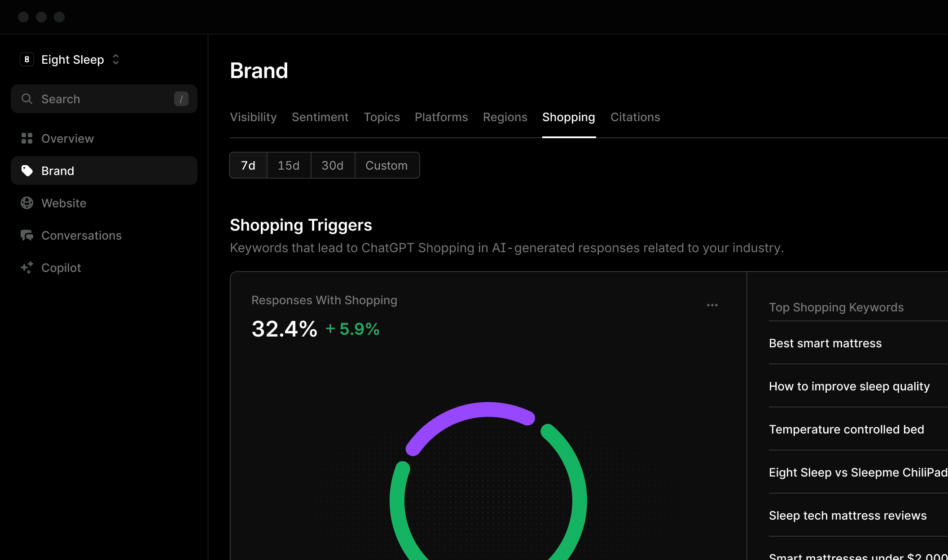Viewport: 948px width, 560px height.
Task: Enable the Custom date range option
Action: [386, 165]
